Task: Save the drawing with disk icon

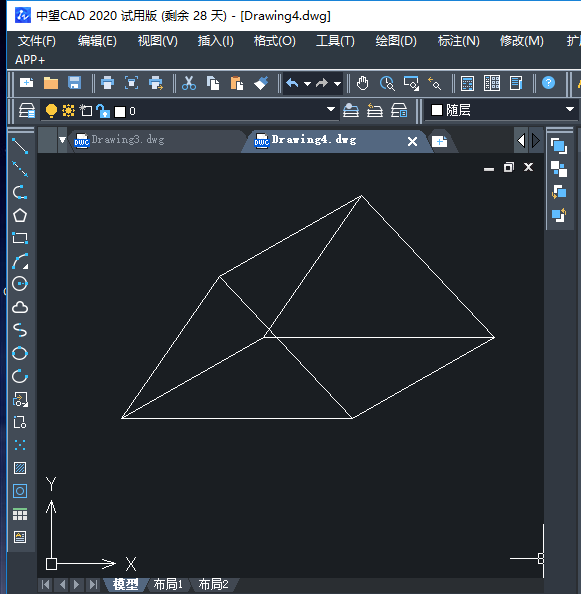Action: pos(75,83)
